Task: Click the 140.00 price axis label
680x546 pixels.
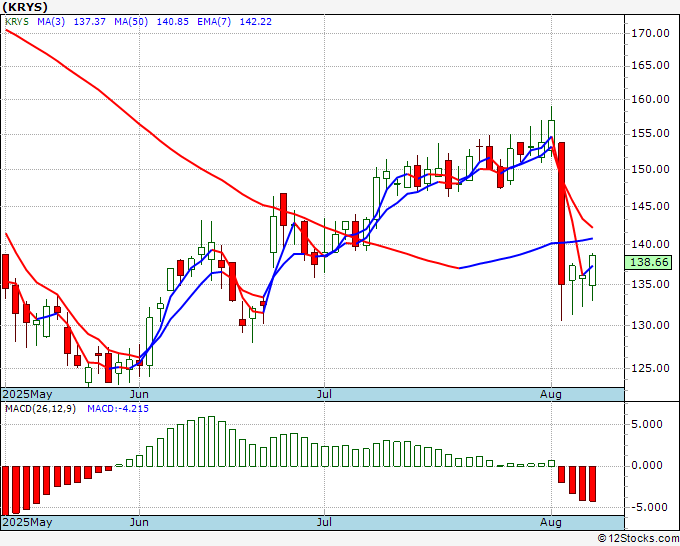Action: coord(650,244)
